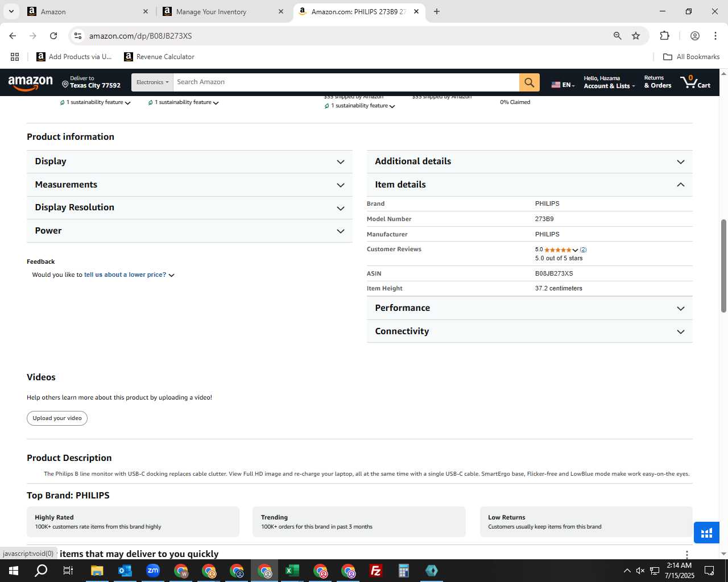Open tab search dropdown arrow

11,11
